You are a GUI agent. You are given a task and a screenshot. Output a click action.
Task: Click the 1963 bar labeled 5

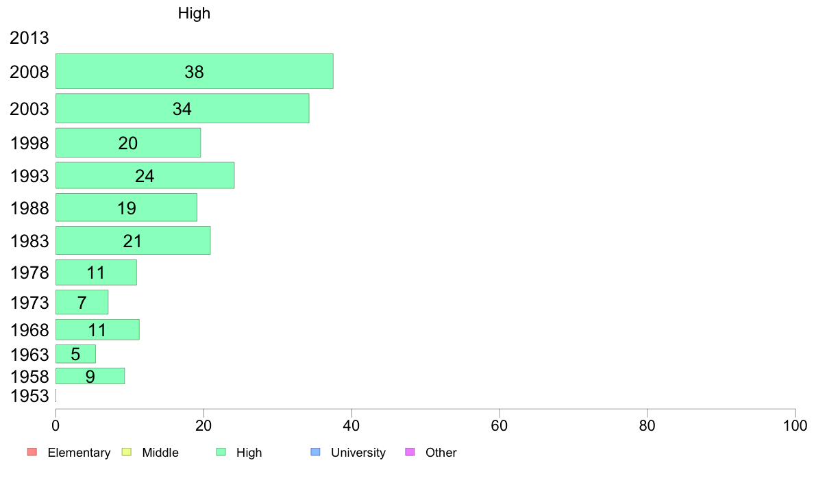pyautogui.click(x=75, y=354)
